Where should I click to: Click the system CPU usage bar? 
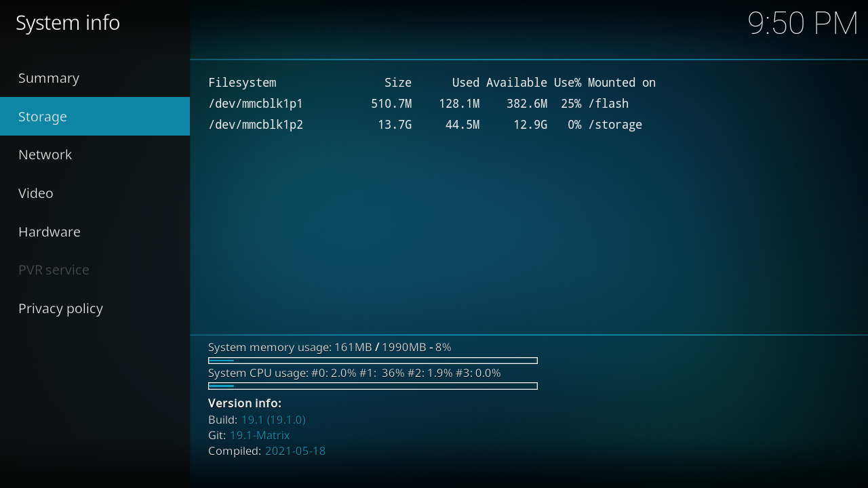(372, 386)
